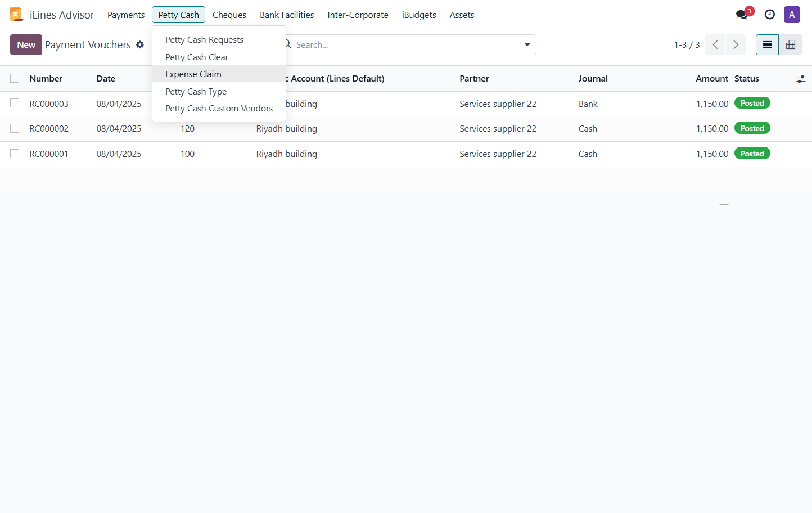This screenshot has height=513, width=812.
Task: Sort by the Status column header
Action: click(x=747, y=78)
